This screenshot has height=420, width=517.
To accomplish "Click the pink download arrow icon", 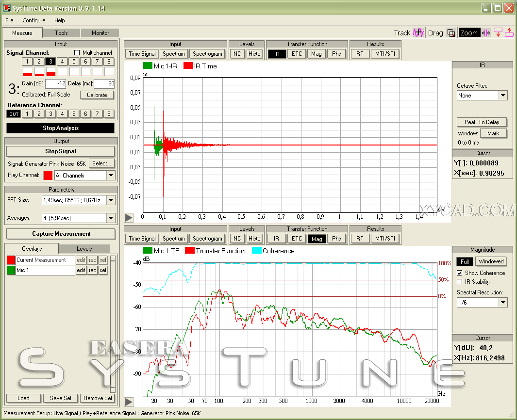I will pos(498,32).
